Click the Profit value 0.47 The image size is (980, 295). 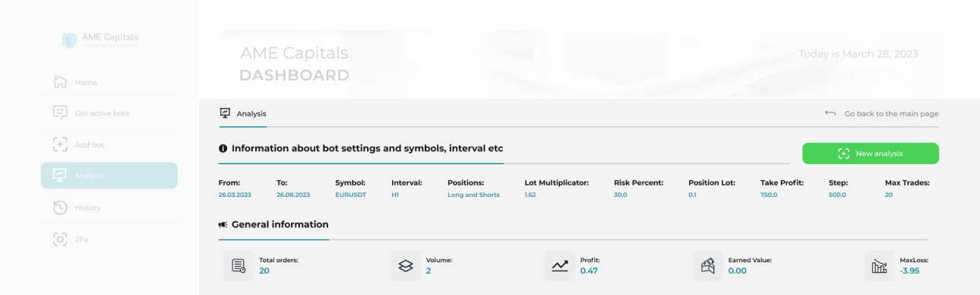click(x=589, y=271)
